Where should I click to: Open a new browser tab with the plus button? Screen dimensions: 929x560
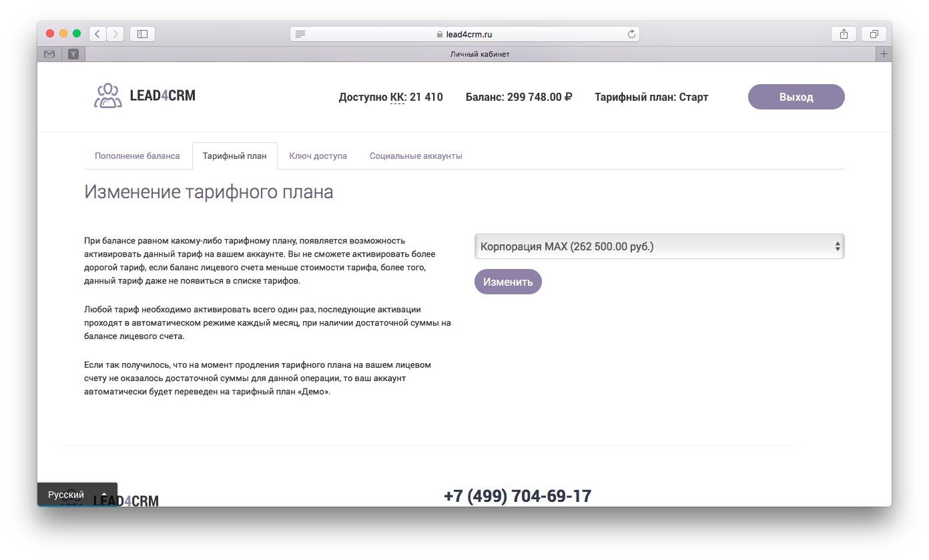884,53
